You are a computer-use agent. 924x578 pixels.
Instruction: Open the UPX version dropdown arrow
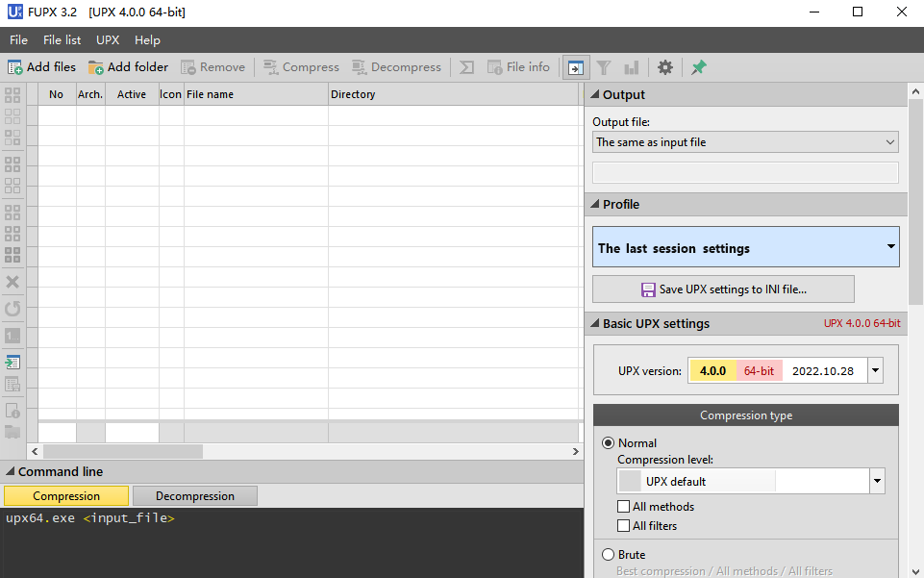[875, 370]
